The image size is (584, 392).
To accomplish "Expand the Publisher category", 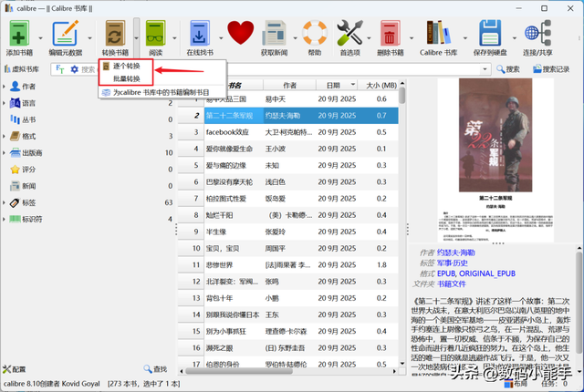I will 4,153.
